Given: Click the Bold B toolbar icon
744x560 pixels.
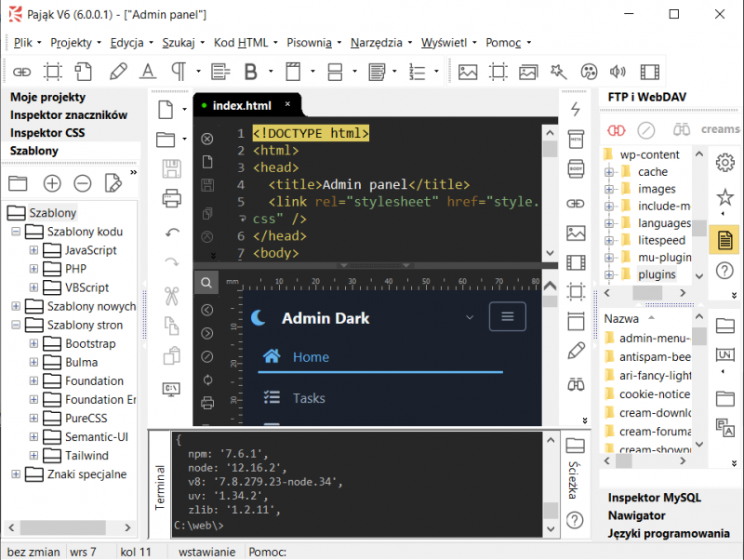Looking at the screenshot, I should 250,73.
